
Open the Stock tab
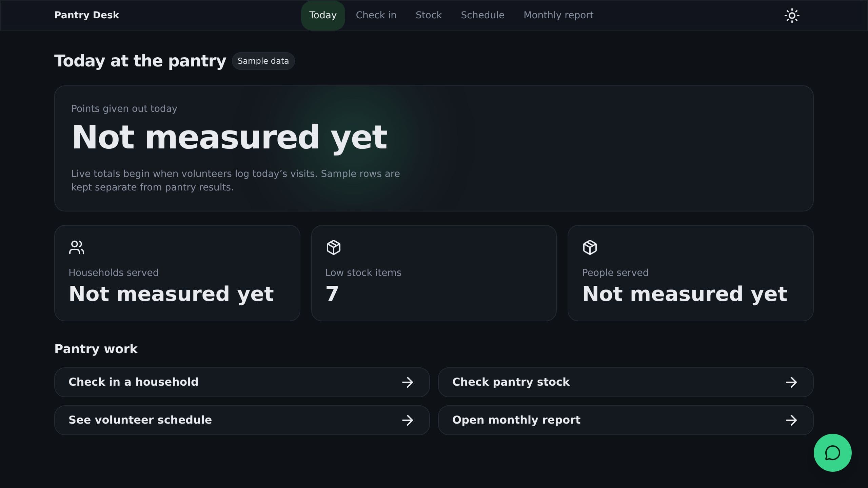429,15
